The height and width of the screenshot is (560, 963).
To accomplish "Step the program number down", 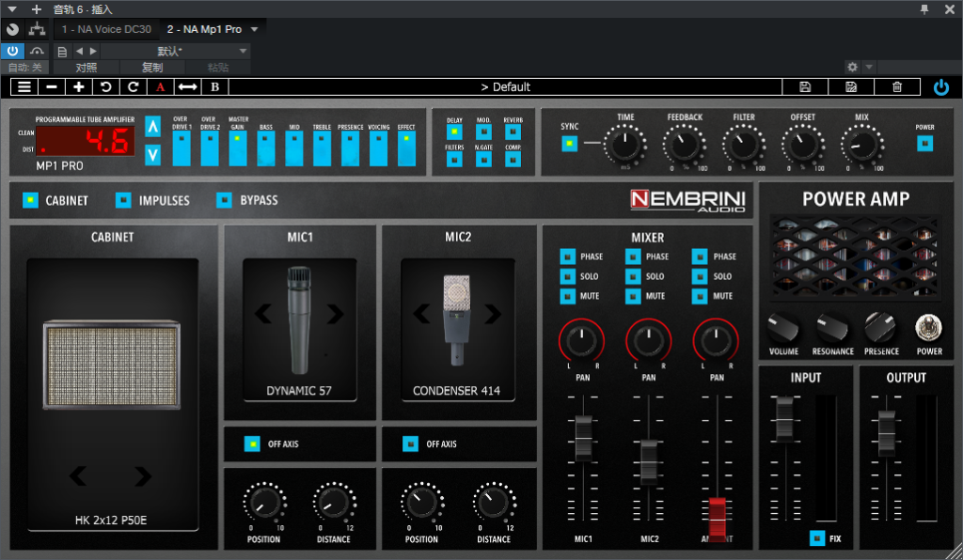I will click(152, 155).
